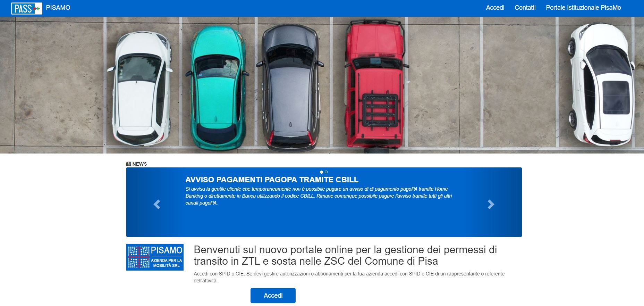Click the green car in the banner photo
The width and height of the screenshot is (644, 306).
tap(217, 88)
